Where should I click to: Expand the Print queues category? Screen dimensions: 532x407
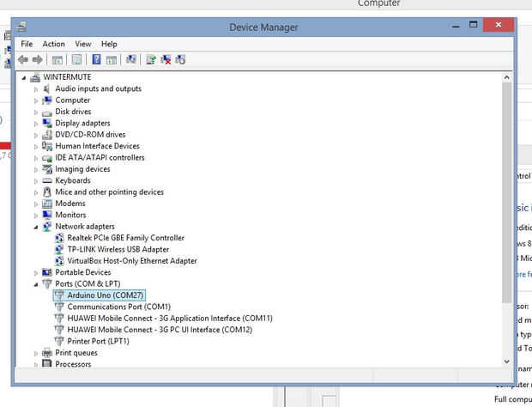[x=36, y=354]
